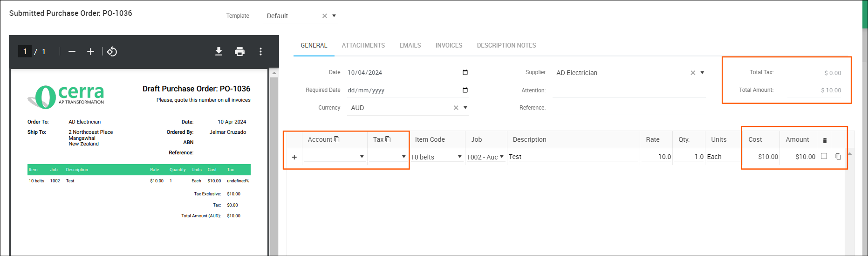
Task: Click the Cost column header
Action: coord(755,139)
